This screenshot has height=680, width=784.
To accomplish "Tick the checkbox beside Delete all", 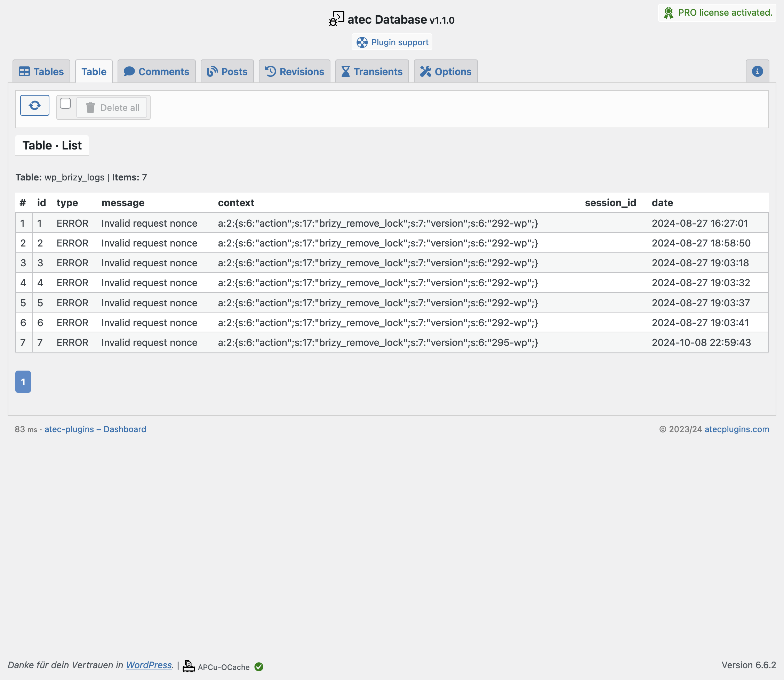I will [x=65, y=103].
